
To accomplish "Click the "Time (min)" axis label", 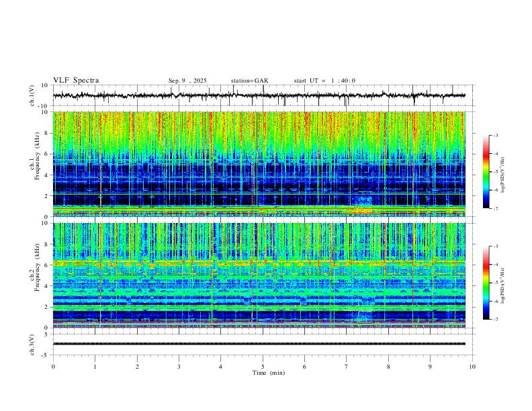I will [269, 373].
